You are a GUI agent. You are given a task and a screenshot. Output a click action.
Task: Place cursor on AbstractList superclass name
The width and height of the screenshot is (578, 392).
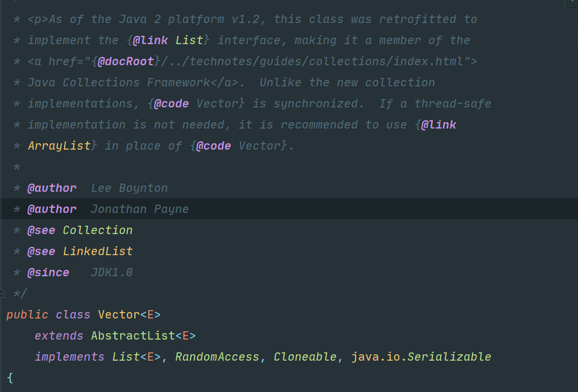coord(133,336)
